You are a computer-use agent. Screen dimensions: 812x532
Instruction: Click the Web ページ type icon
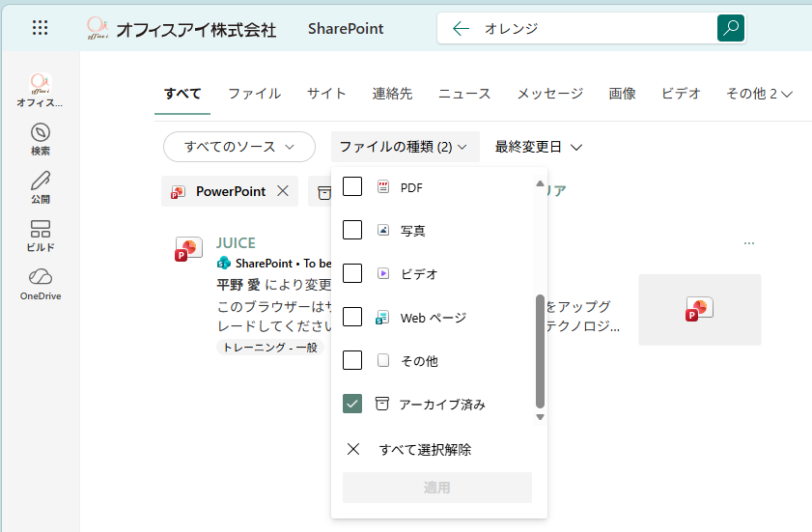pyautogui.click(x=382, y=317)
